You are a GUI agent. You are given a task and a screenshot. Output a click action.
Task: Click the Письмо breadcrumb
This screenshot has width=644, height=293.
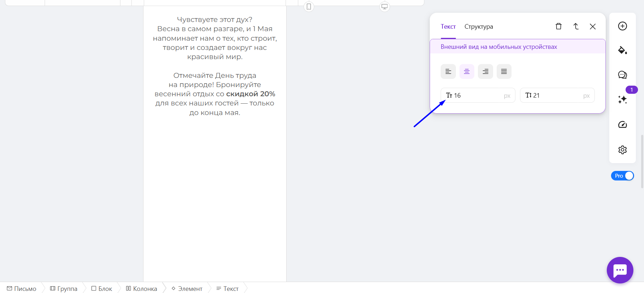tap(22, 289)
